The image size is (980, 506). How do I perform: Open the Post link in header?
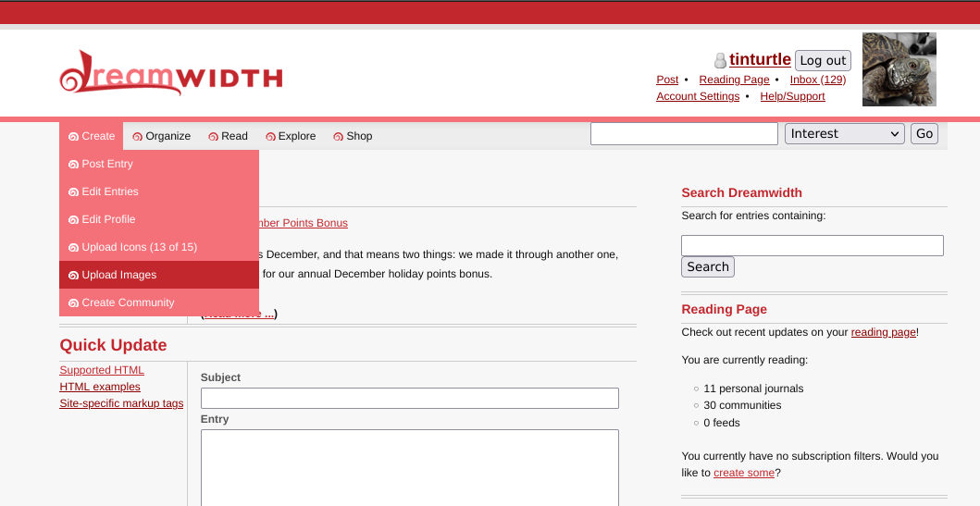click(x=667, y=80)
